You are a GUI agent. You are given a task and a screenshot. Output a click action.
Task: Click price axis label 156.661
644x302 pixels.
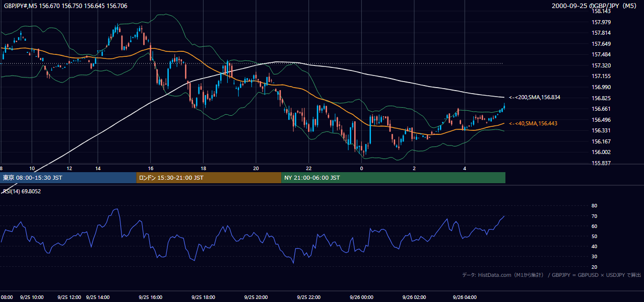pos(601,109)
